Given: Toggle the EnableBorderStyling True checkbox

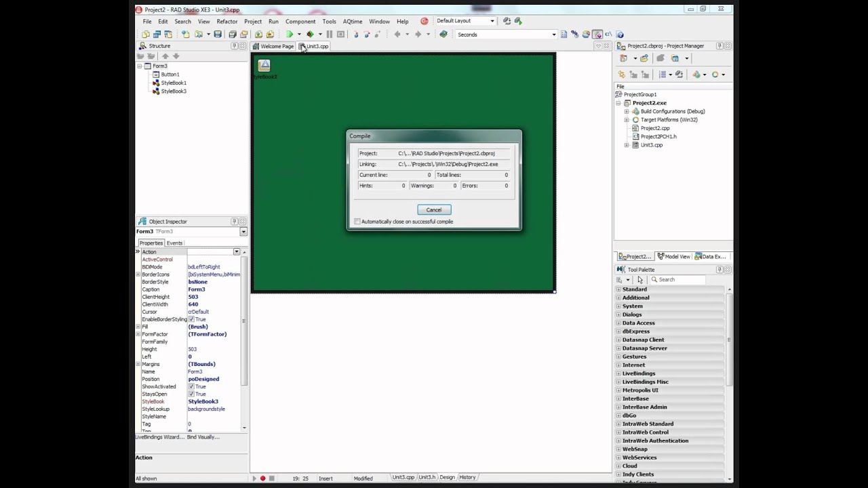Looking at the screenshot, I should [x=191, y=319].
